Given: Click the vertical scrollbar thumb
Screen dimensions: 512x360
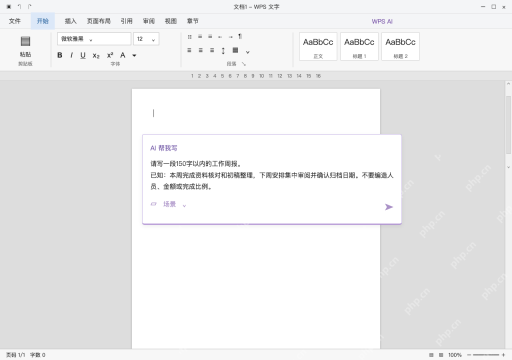Looking at the screenshot, I should click(x=508, y=124).
